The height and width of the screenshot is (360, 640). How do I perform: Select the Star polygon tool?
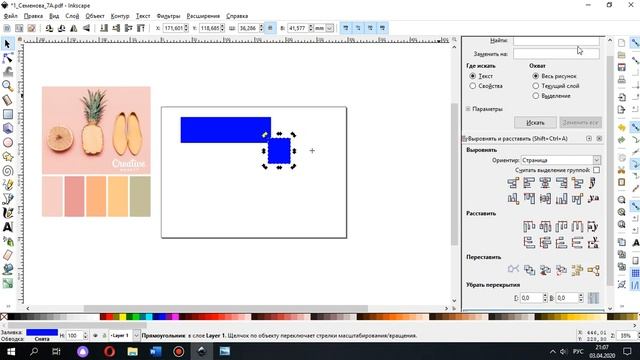[7, 157]
